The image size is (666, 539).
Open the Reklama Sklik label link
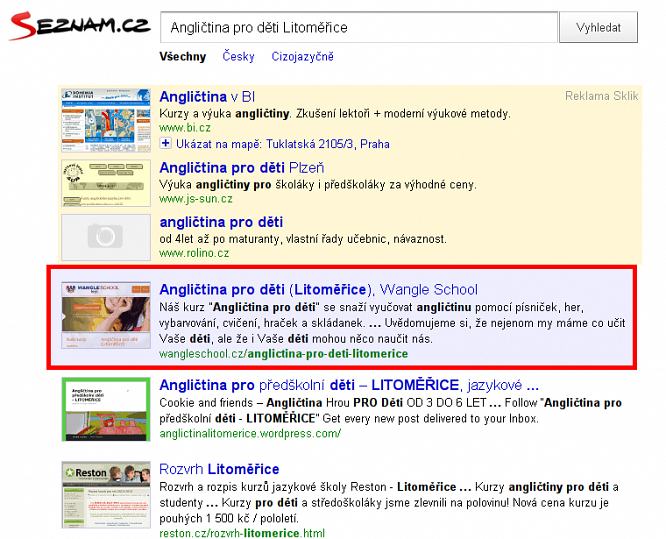coord(601,96)
